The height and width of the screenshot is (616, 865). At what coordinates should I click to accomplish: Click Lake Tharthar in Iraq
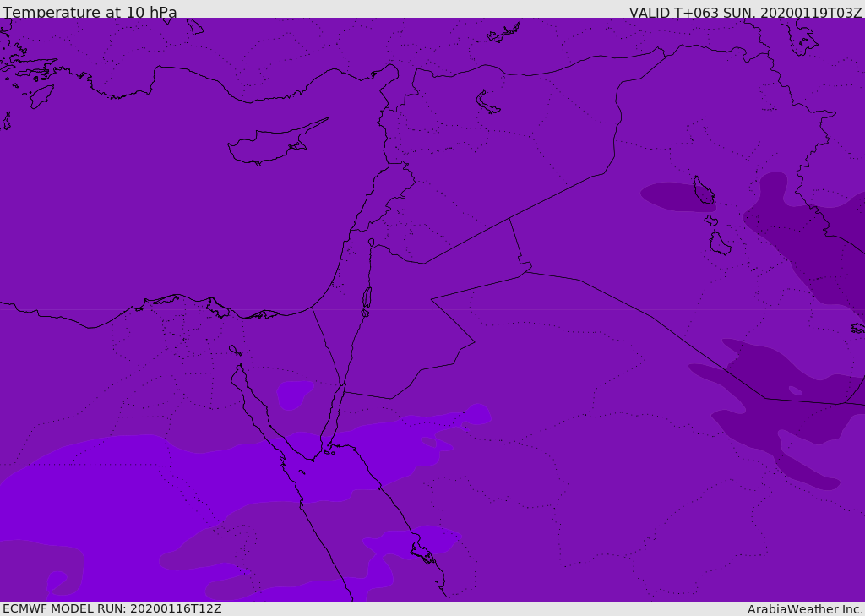tap(704, 190)
